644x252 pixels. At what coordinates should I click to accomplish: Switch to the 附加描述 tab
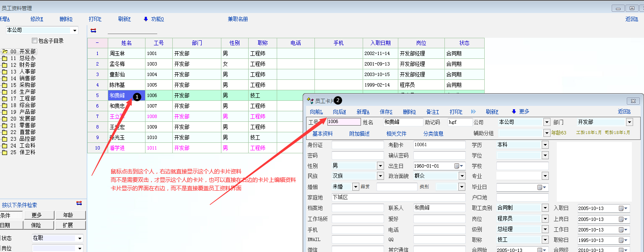pyautogui.click(x=359, y=134)
